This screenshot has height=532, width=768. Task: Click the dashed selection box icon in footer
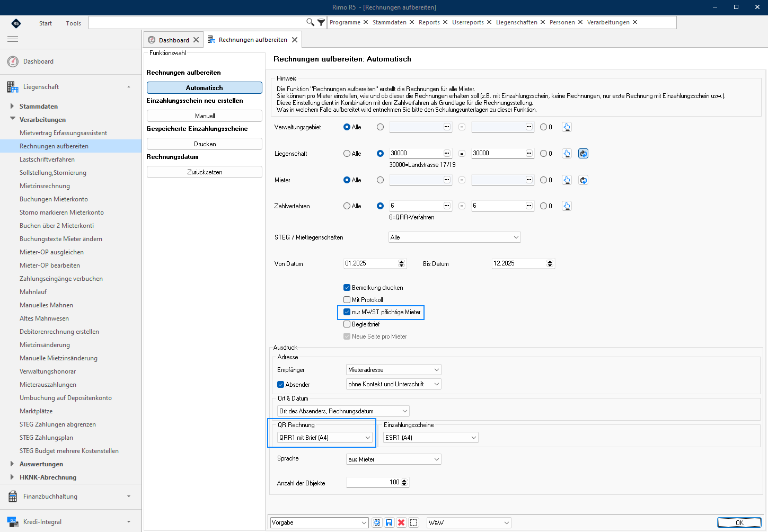point(414,522)
